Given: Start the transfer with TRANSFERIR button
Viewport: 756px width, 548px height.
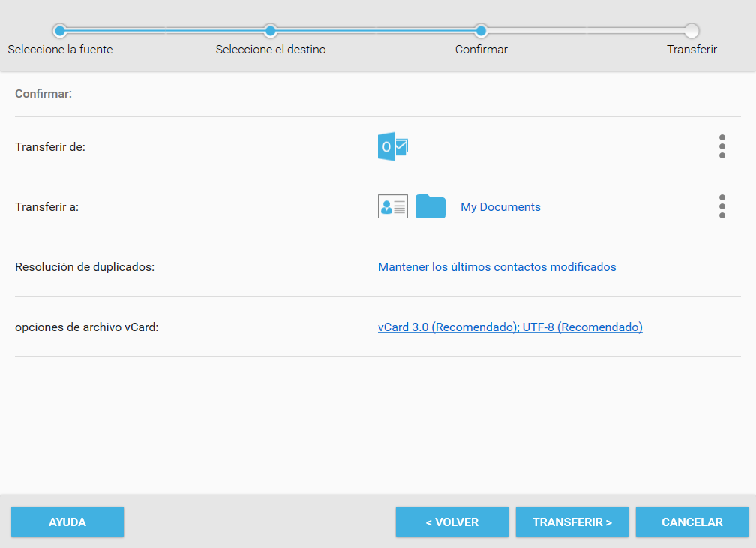Looking at the screenshot, I should coord(571,522).
